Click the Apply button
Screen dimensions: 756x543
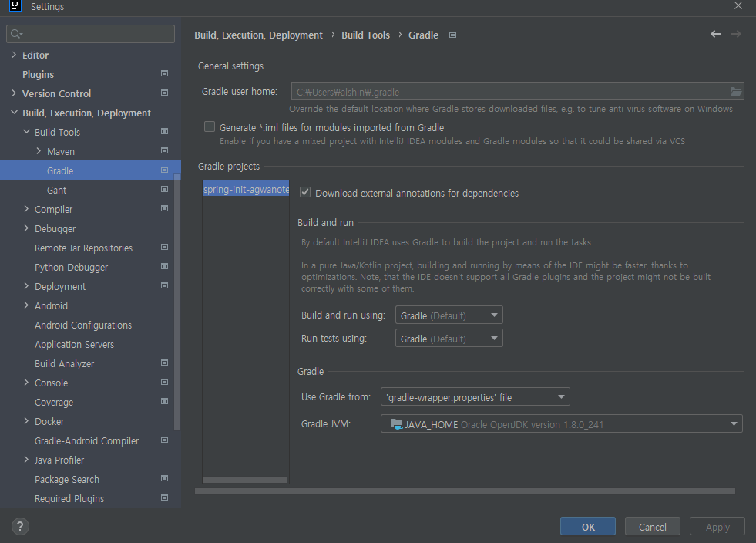tap(717, 527)
